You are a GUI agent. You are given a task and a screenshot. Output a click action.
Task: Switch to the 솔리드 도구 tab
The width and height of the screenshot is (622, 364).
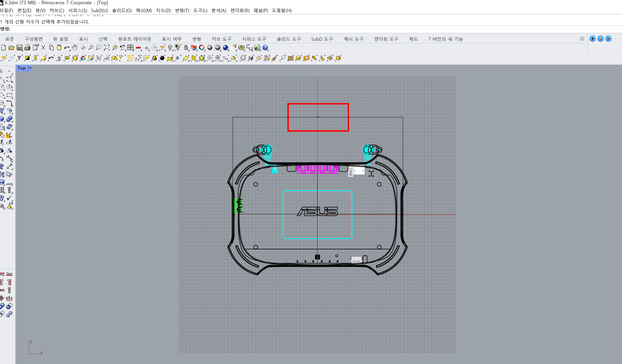[289, 39]
